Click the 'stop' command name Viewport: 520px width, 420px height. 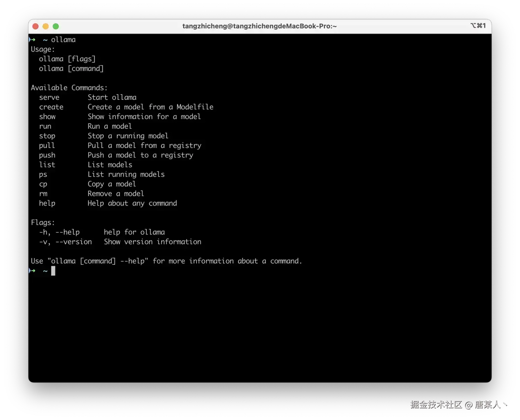pos(47,136)
